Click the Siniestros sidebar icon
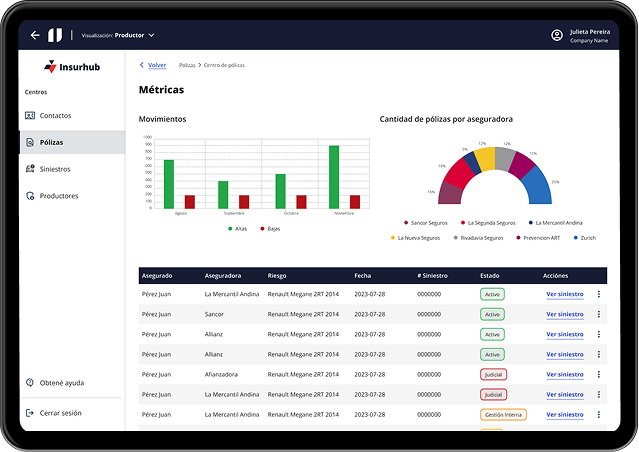Screen dimensions: 639x452 pos(30,169)
